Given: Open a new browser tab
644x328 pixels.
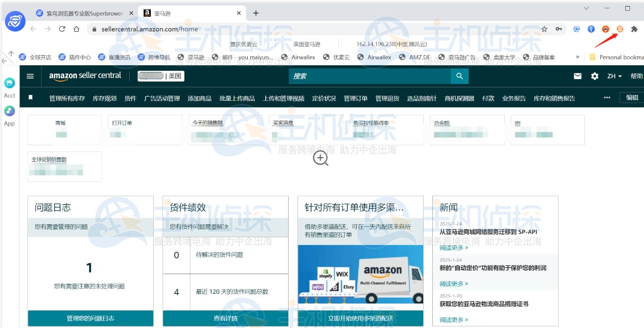Looking at the screenshot, I should point(256,13).
